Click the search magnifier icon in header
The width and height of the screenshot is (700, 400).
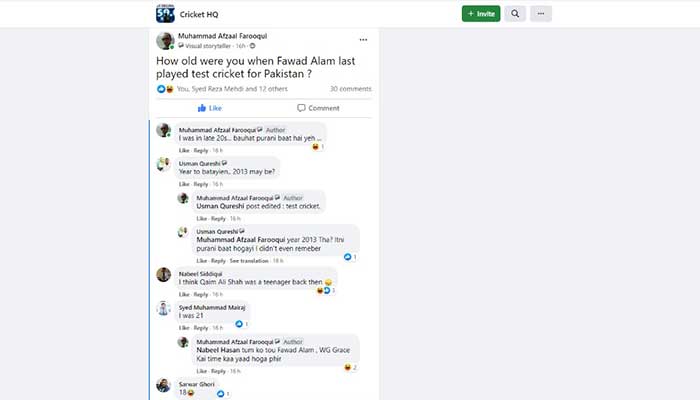515,14
